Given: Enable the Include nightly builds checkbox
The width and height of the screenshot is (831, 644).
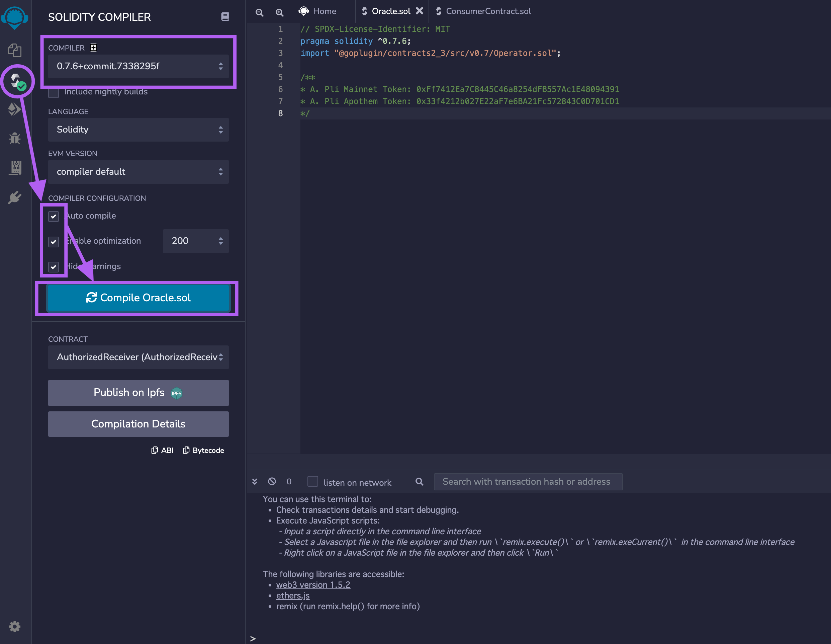Looking at the screenshot, I should coord(53,92).
